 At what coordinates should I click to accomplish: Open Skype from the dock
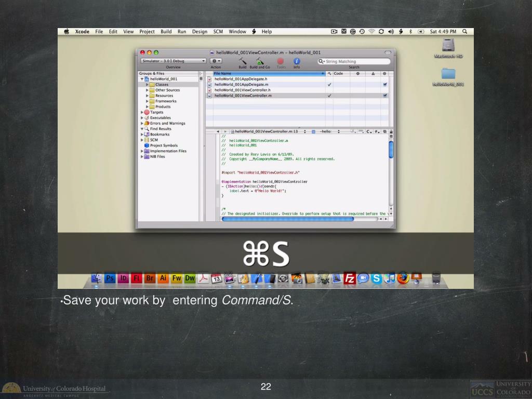click(376, 278)
